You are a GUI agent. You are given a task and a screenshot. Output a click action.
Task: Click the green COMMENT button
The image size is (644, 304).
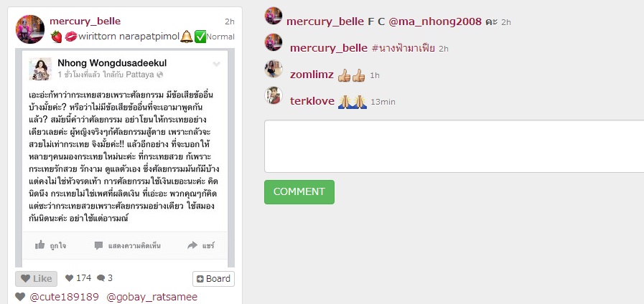pyautogui.click(x=299, y=192)
